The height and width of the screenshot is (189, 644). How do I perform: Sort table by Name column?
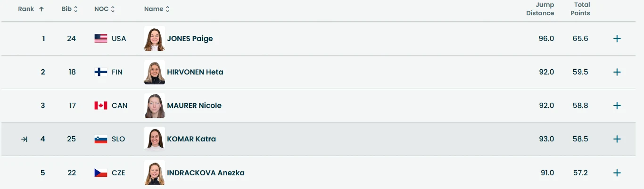pyautogui.click(x=157, y=9)
